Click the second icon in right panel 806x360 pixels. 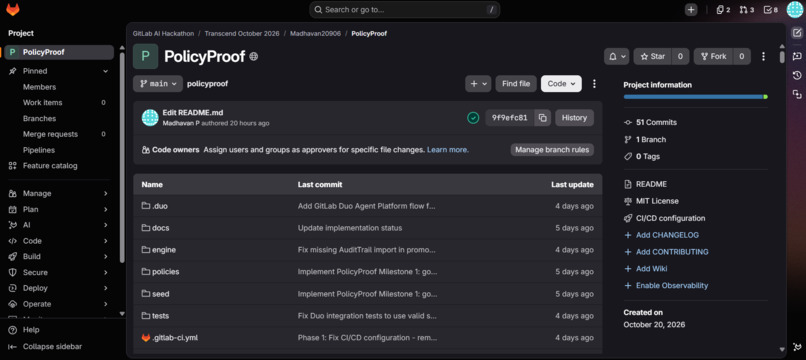coord(797,56)
